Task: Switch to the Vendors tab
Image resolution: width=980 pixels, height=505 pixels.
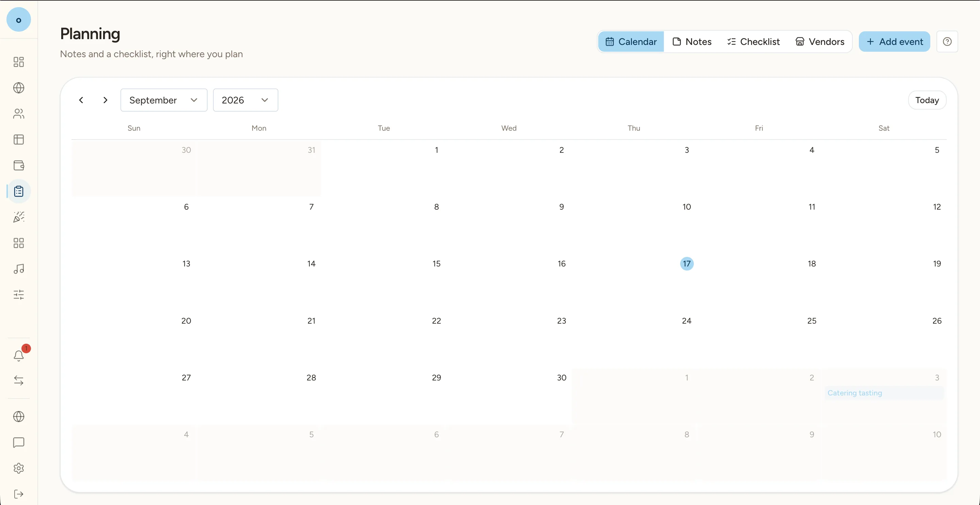Action: pos(820,42)
